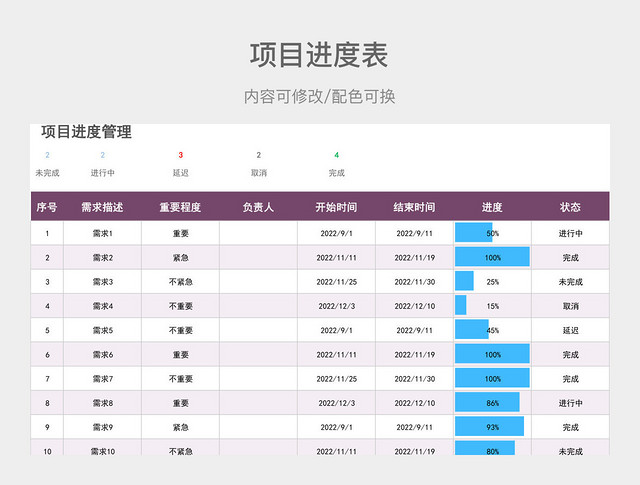This screenshot has height=485, width=640.
Task: Click empty 负责人 cell for 需求1
Action: click(x=258, y=233)
